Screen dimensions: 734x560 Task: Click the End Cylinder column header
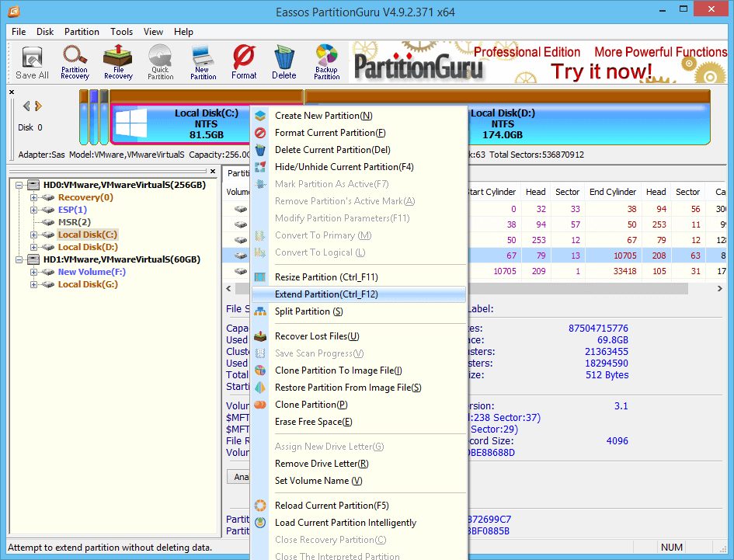point(613,192)
